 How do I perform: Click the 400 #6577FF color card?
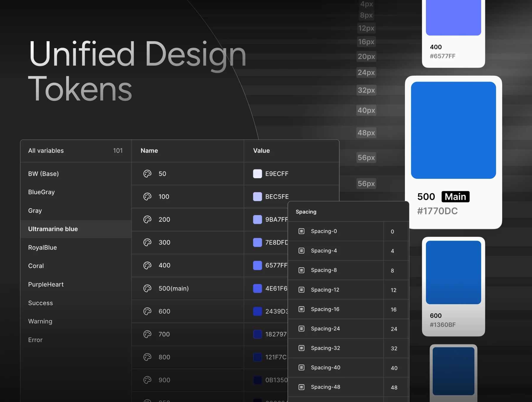(453, 34)
